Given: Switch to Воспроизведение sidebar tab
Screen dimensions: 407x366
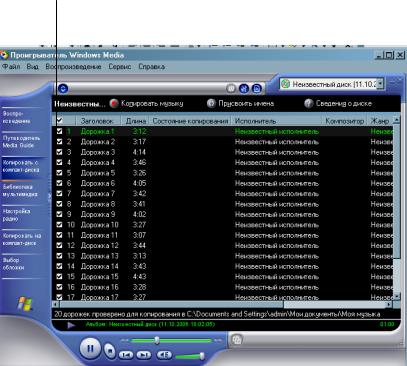Looking at the screenshot, I should tap(17, 117).
